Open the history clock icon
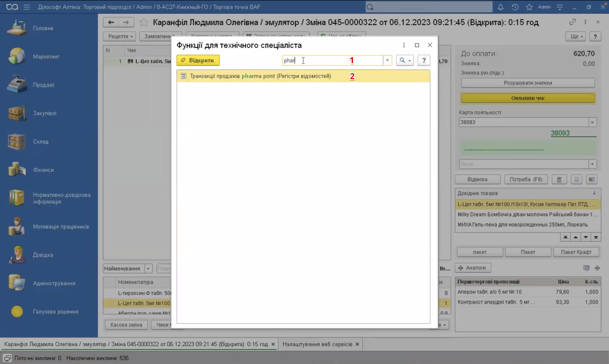 [515, 7]
